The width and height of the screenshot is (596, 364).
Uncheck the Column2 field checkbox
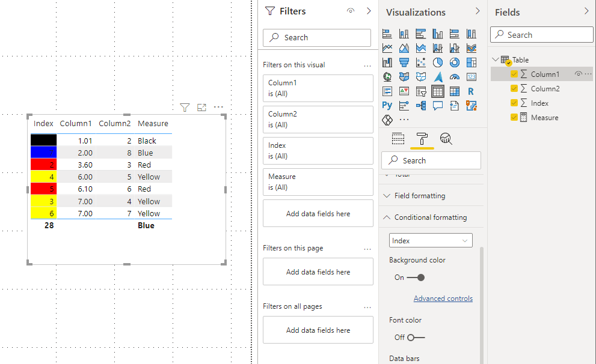click(514, 88)
